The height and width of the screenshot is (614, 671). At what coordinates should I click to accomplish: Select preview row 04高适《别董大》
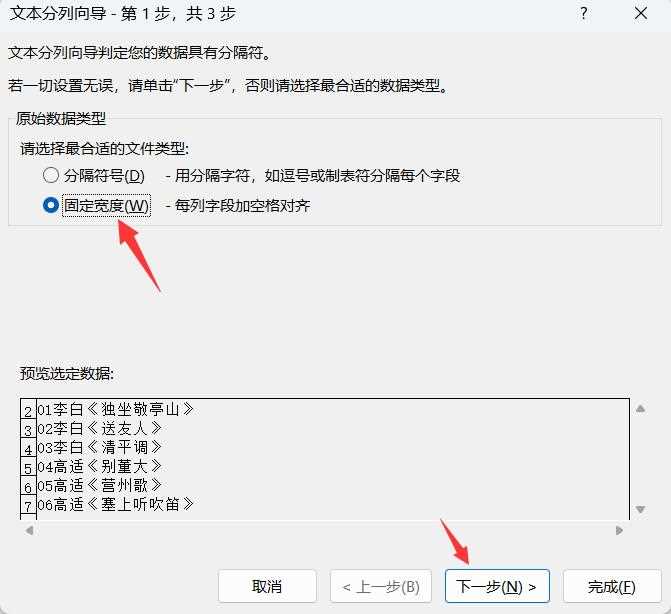tap(99, 466)
